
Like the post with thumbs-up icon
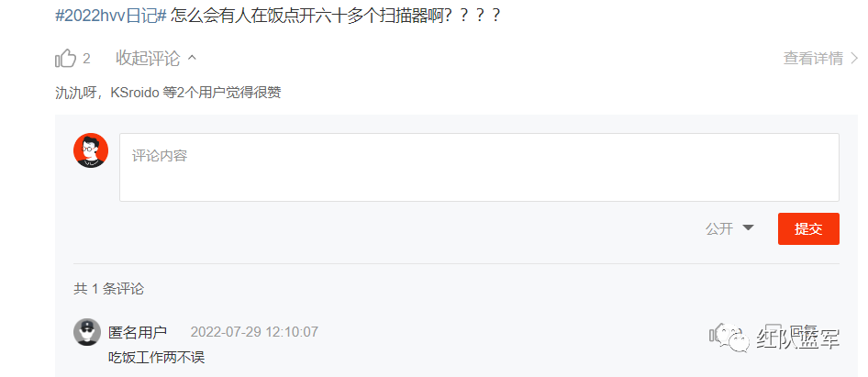click(65, 58)
